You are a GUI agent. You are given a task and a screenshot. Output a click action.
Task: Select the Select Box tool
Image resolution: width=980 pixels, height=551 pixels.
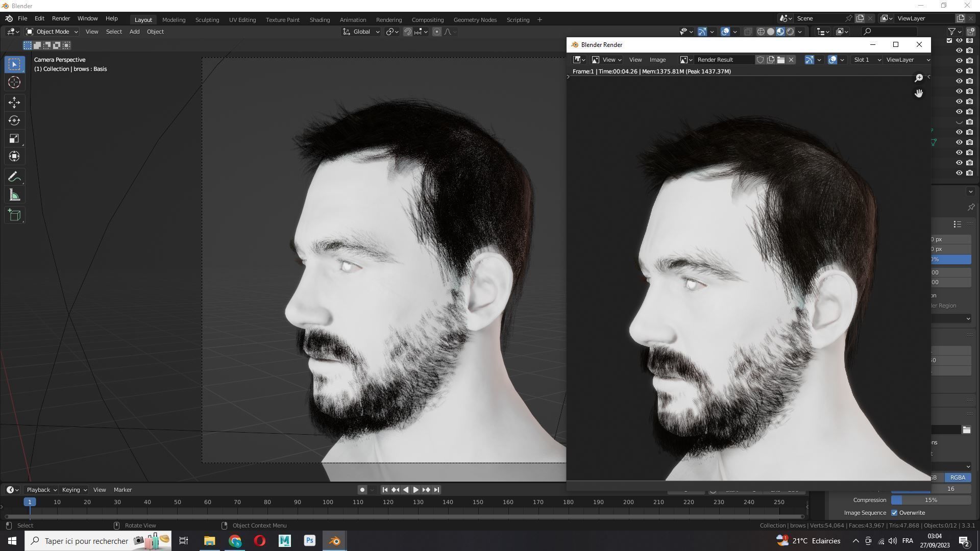pos(14,64)
